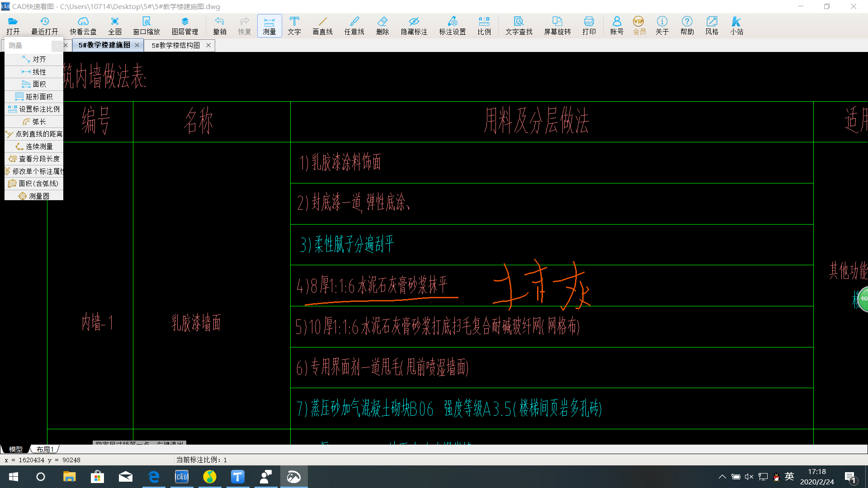Image resolution: width=868 pixels, height=488 pixels.
Task: Switch to 5#教学楼建施图 tab
Action: point(104,45)
